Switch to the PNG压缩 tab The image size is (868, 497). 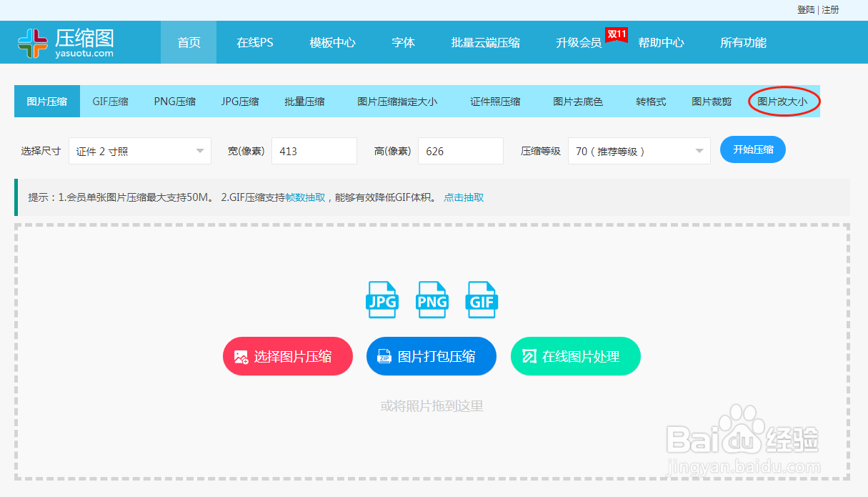tap(174, 102)
